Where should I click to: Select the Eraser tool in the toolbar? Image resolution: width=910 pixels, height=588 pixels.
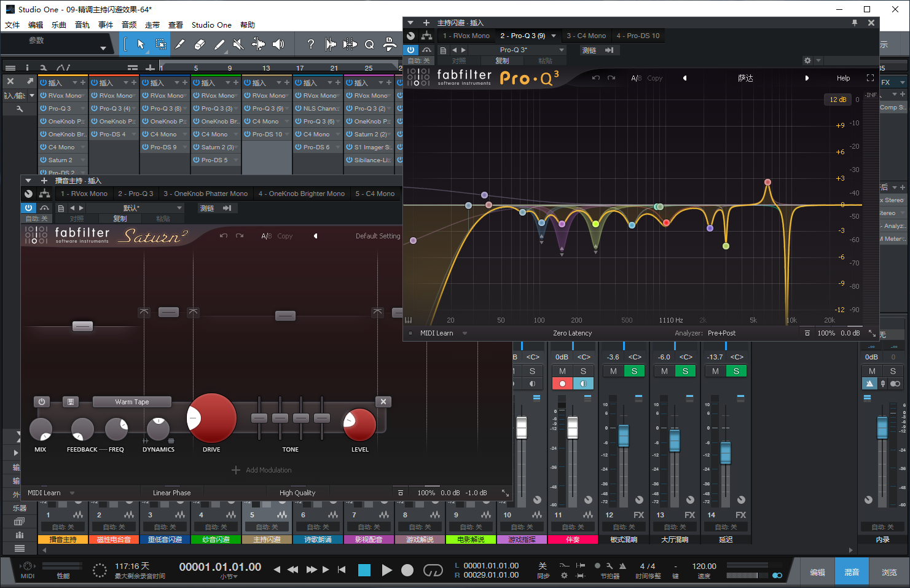click(x=199, y=44)
